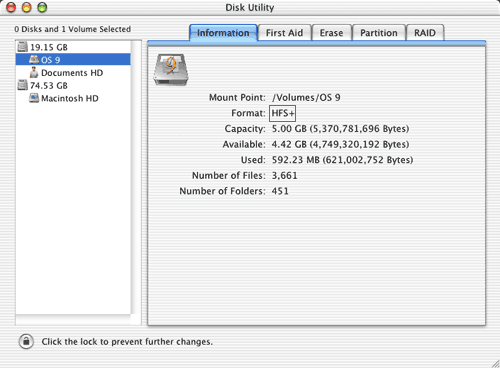Click the mount point value /Volumes/OS 9

point(306,97)
